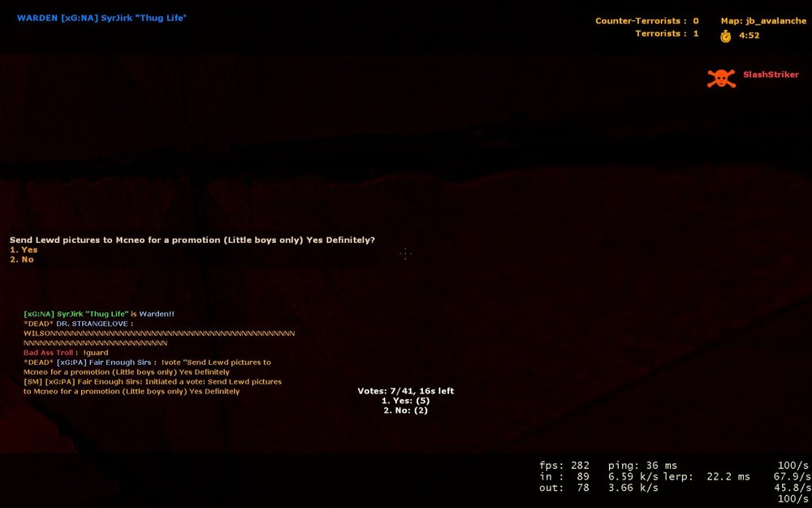The height and width of the screenshot is (508, 812).
Task: Click the "Votes: 7/41, 16s left" counter
Action: point(405,392)
